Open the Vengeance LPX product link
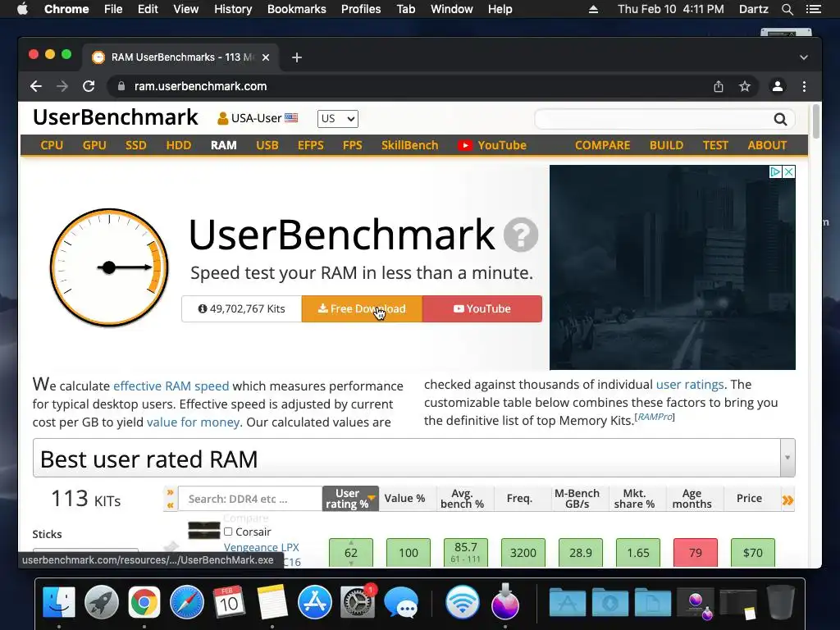 (x=262, y=547)
